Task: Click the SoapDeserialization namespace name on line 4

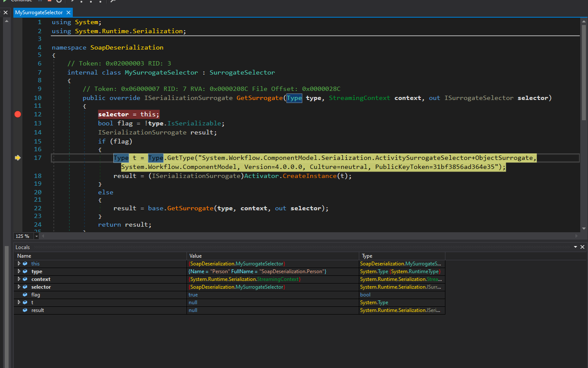Action: pos(127,47)
